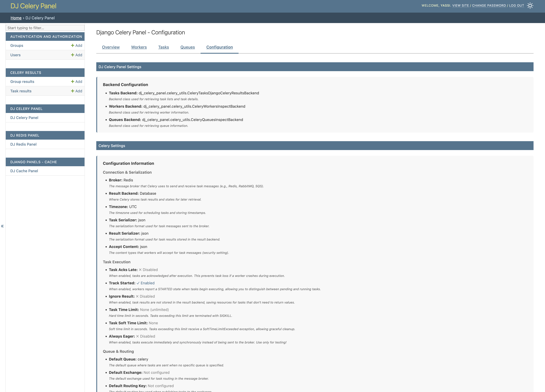Open DJ Redis Panel in sidebar
The image size is (545, 392).
pos(23,144)
